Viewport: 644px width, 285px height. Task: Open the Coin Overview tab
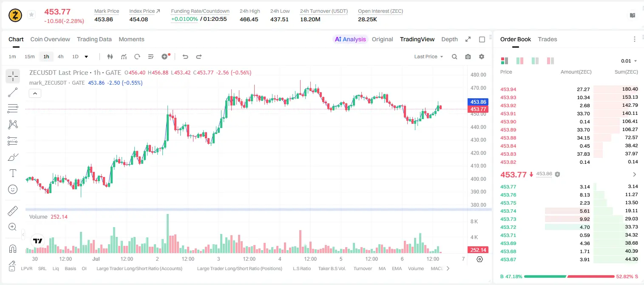pos(50,39)
